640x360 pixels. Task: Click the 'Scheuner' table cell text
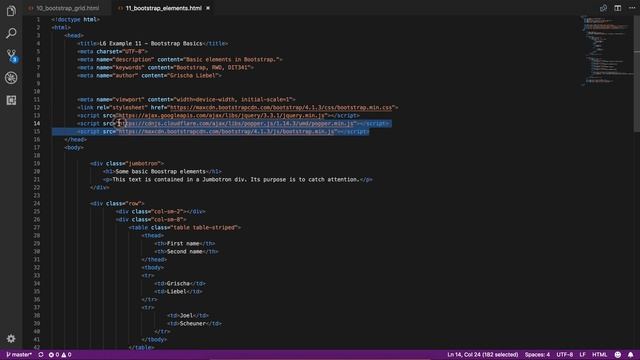[193, 323]
